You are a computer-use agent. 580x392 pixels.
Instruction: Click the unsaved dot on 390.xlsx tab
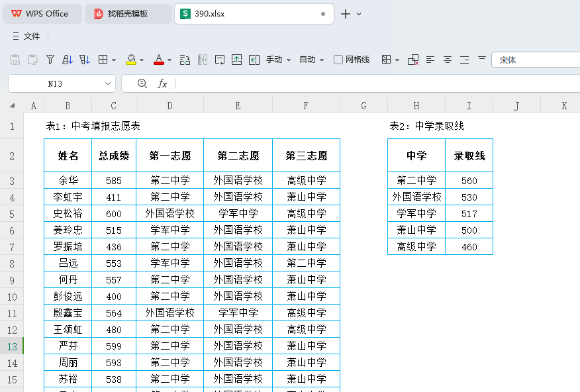point(323,14)
